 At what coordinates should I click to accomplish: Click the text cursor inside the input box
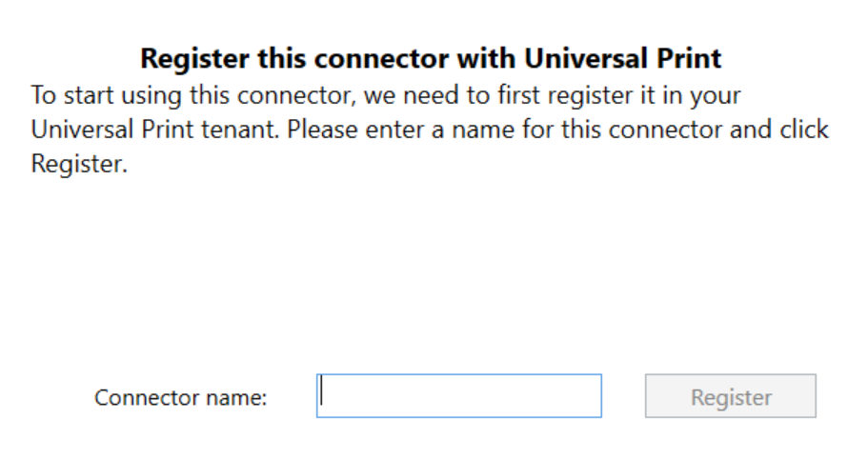pyautogui.click(x=322, y=391)
